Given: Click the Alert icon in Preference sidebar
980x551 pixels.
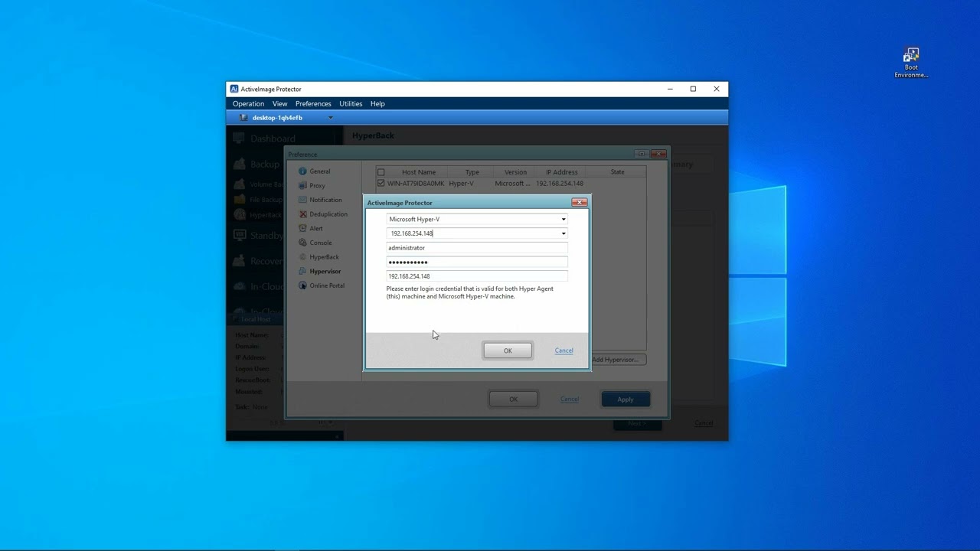Looking at the screenshot, I should 302,228.
